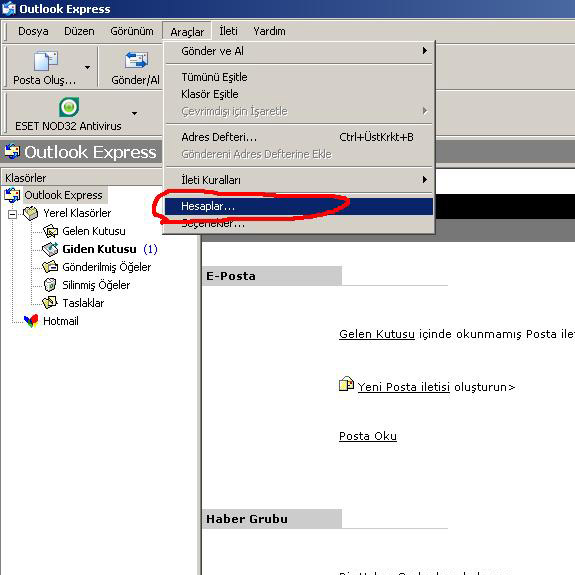The image size is (575, 575).
Task: Click the Silinmiş Öğeler recycle icon
Action: tap(50, 285)
